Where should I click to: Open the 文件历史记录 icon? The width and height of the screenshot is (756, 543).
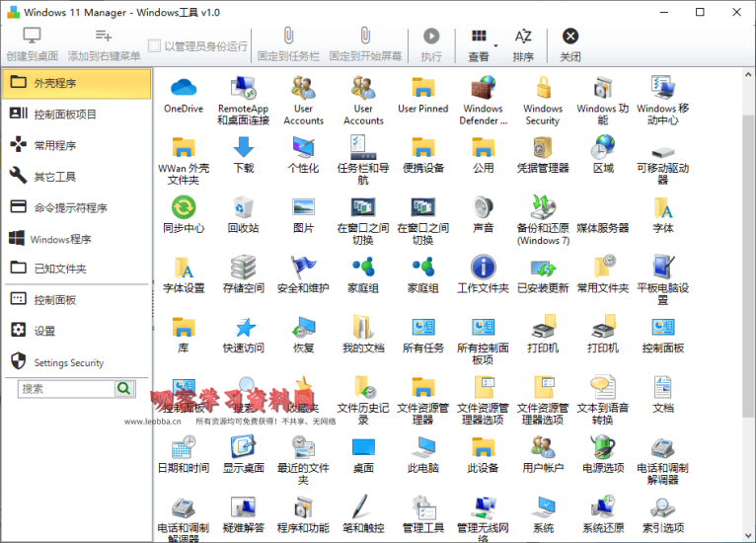[x=363, y=387]
